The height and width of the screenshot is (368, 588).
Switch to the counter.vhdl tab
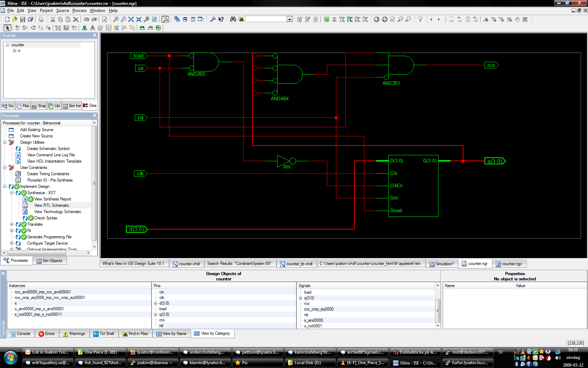pos(186,264)
